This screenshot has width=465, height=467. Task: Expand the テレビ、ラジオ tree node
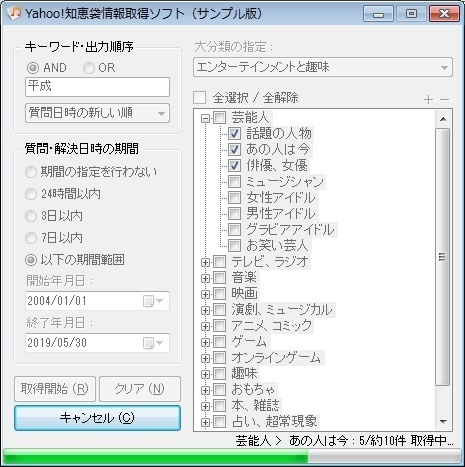click(x=205, y=262)
